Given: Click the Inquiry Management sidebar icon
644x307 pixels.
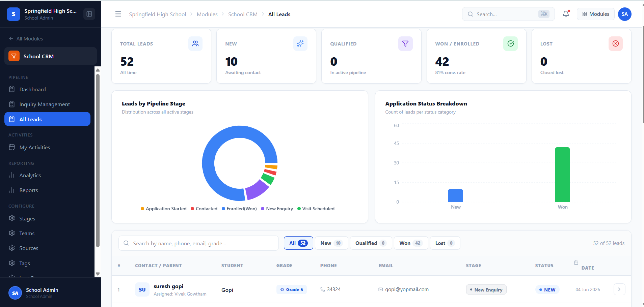Looking at the screenshot, I should 12,104.
